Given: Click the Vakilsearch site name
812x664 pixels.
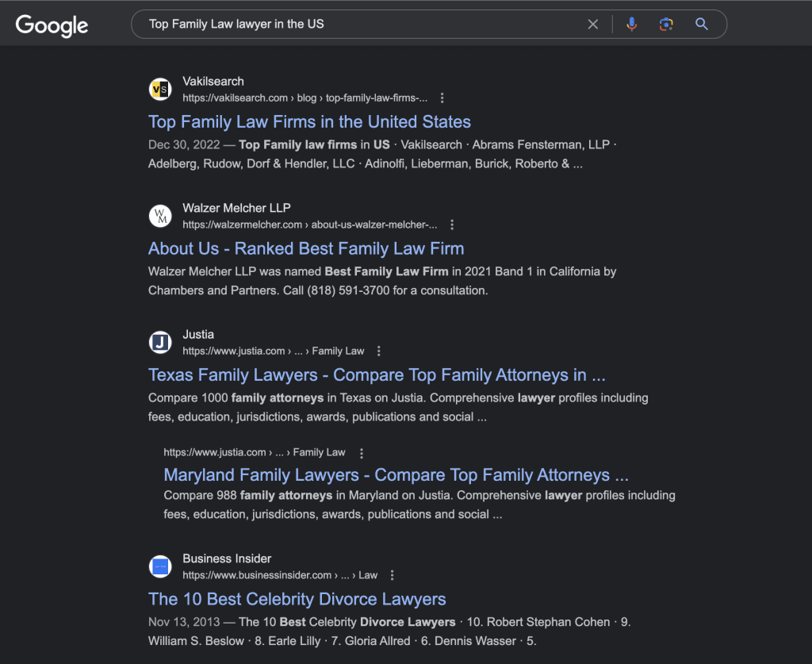Looking at the screenshot, I should tap(213, 82).
